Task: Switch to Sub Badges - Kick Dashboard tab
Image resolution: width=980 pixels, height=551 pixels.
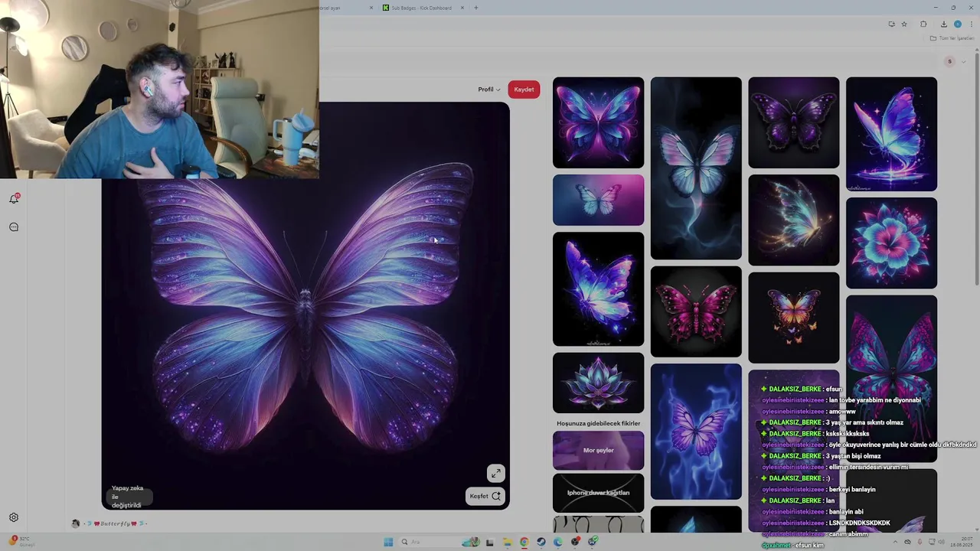Action: [x=421, y=8]
